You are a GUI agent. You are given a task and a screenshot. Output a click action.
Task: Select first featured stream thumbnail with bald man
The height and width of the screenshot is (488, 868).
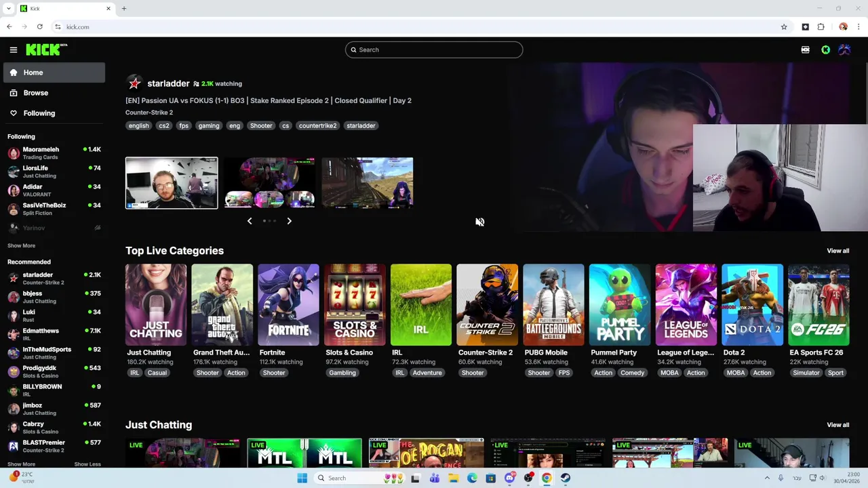point(172,183)
